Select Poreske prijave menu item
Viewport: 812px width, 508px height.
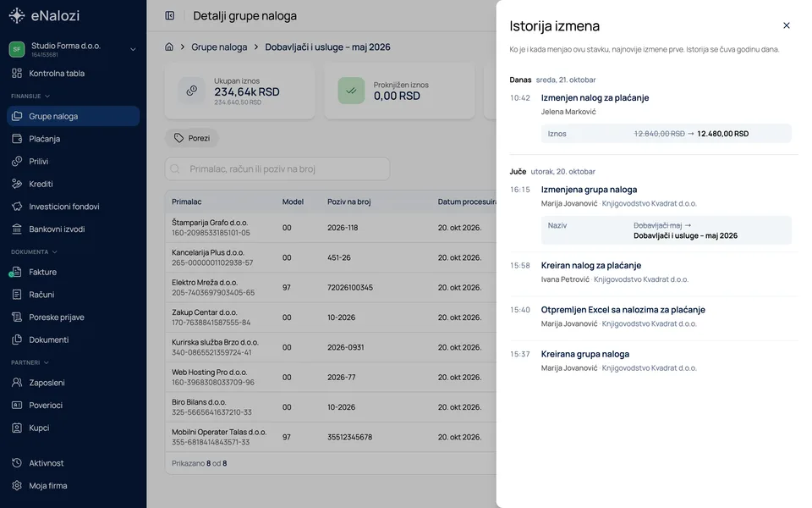click(73, 317)
